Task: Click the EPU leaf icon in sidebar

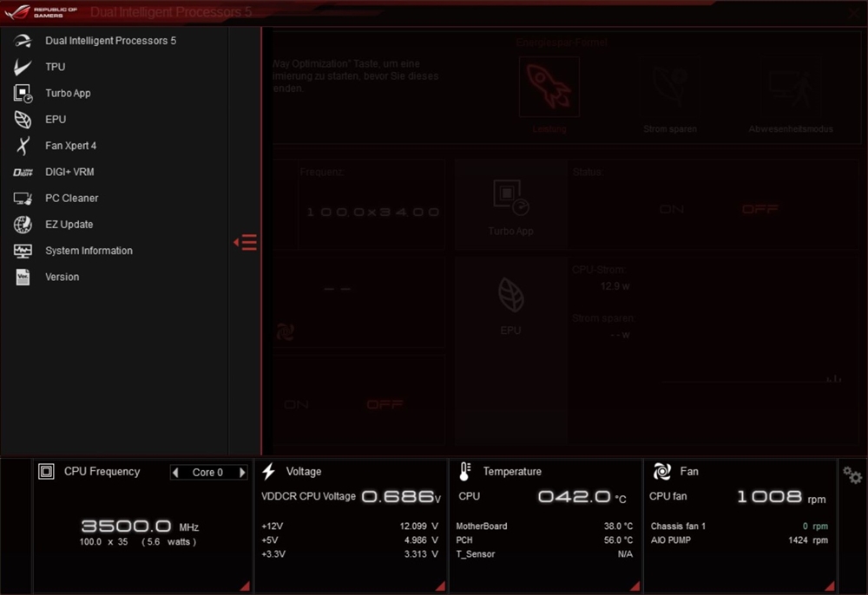Action: 23,120
